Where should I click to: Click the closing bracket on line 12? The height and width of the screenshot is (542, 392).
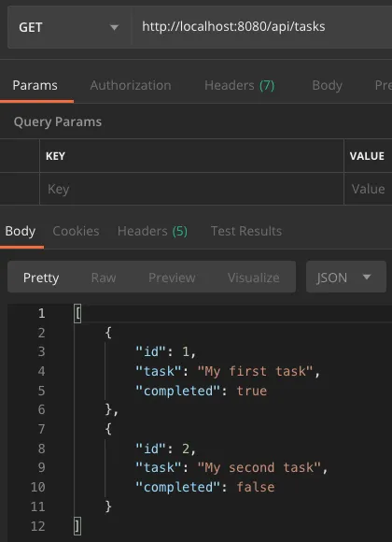[x=77, y=526]
